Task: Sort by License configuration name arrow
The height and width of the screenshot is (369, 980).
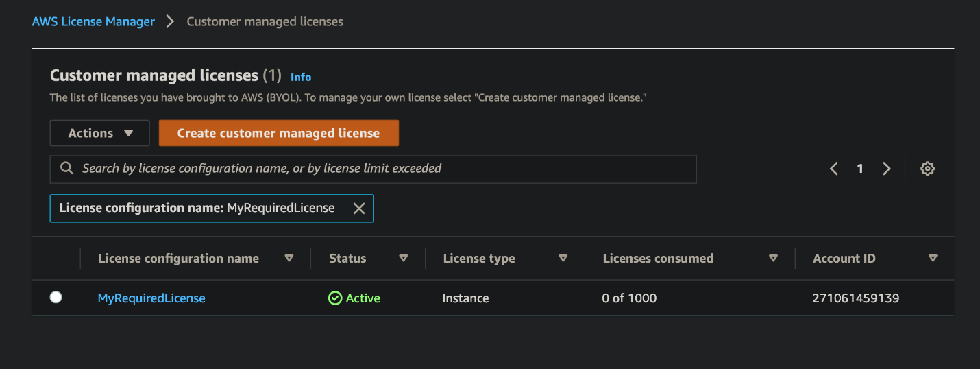Action: (289, 259)
